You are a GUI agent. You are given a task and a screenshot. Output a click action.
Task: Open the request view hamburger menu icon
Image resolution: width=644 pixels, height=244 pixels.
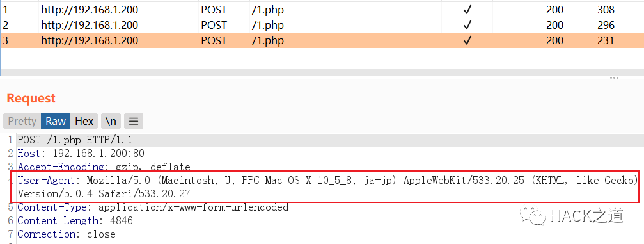pyautogui.click(x=134, y=122)
